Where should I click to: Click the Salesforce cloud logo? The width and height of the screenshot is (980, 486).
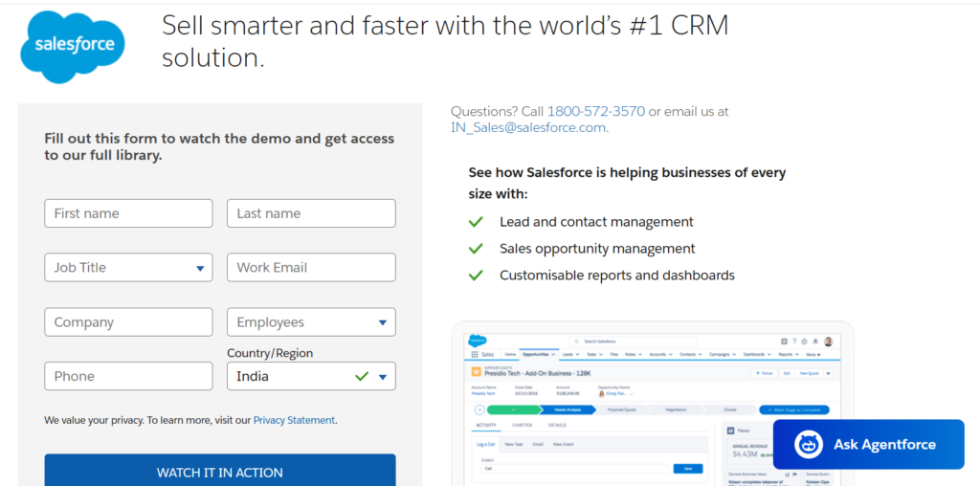pos(73,46)
